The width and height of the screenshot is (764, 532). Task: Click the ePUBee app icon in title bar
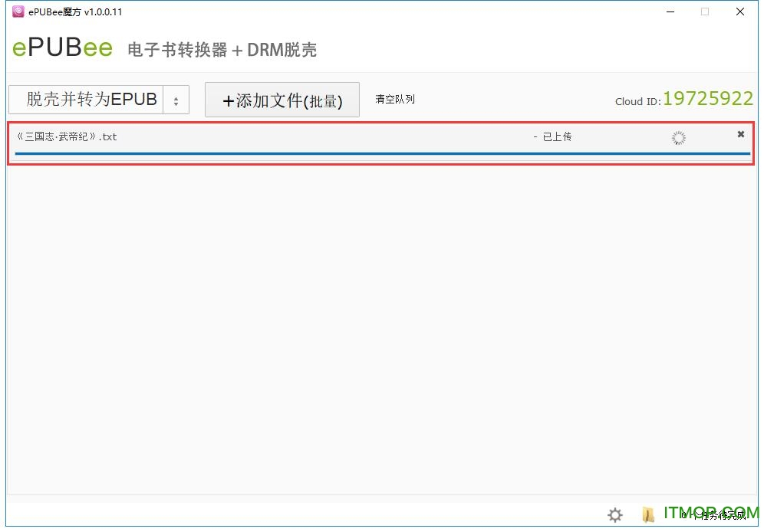[x=18, y=11]
